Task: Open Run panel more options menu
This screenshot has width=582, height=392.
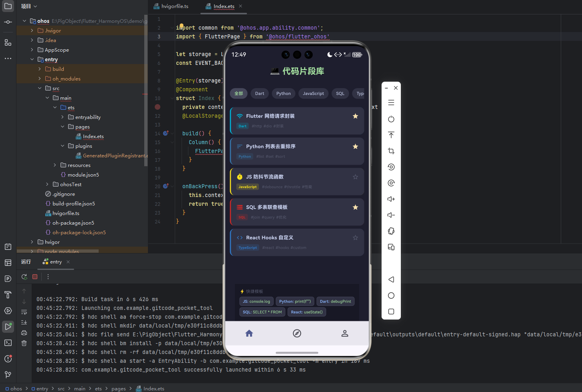Action: coord(48,277)
